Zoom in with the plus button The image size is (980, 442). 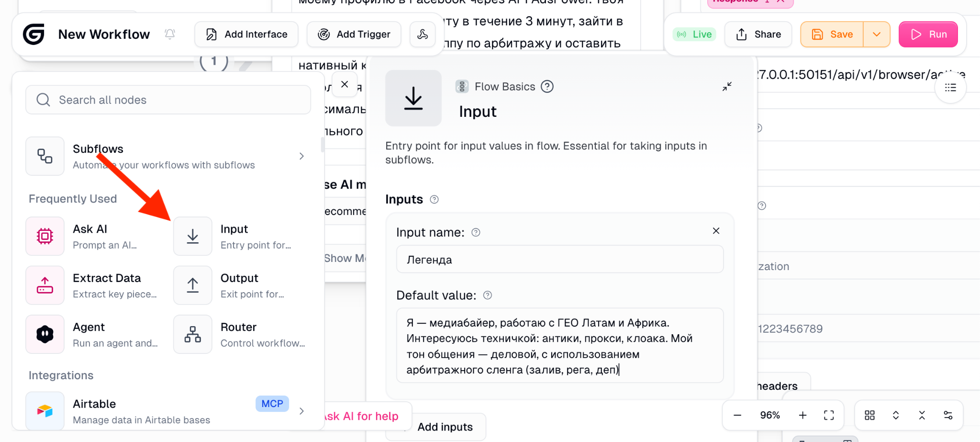click(x=802, y=415)
